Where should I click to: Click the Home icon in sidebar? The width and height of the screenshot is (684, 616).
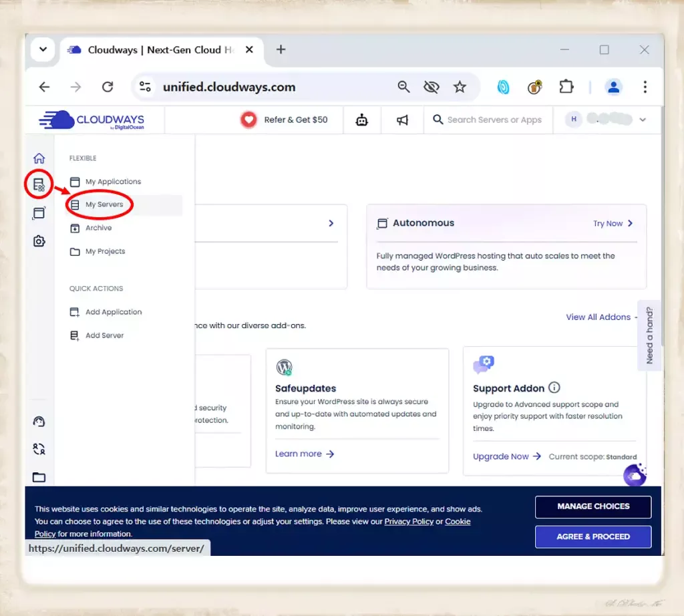[39, 158]
